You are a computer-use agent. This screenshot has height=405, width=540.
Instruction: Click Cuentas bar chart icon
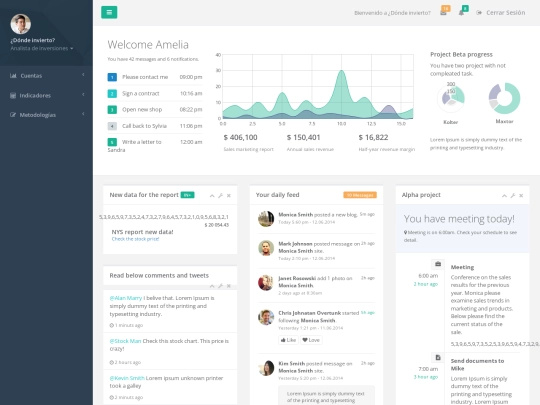pos(13,76)
